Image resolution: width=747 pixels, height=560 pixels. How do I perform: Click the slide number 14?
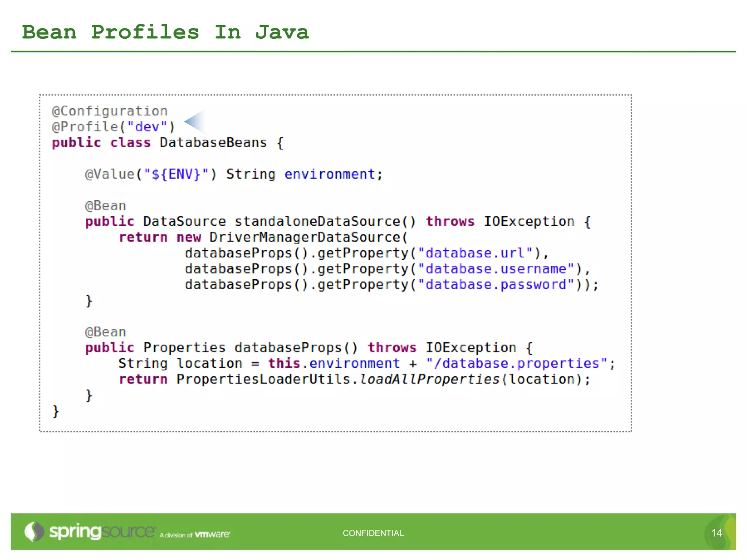(717, 533)
